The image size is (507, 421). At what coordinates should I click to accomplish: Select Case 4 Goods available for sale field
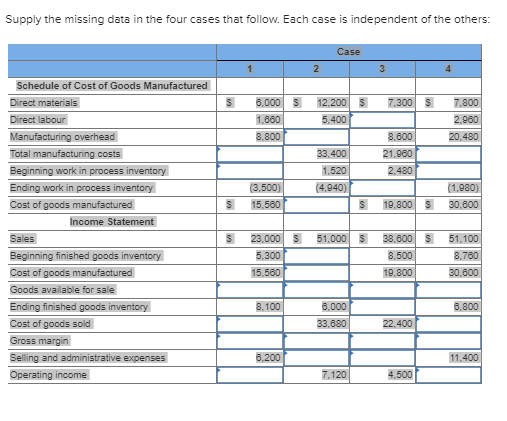tap(448, 290)
